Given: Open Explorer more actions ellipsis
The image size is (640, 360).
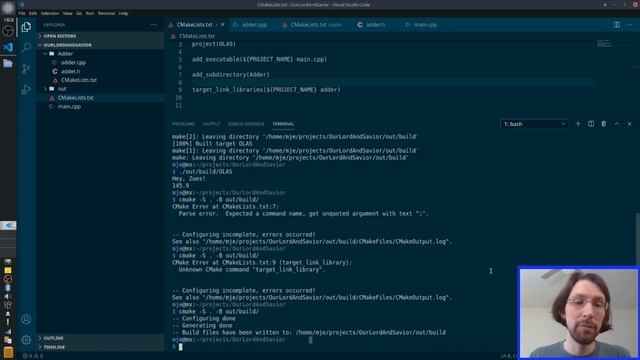Looking at the screenshot, I should point(153,25).
